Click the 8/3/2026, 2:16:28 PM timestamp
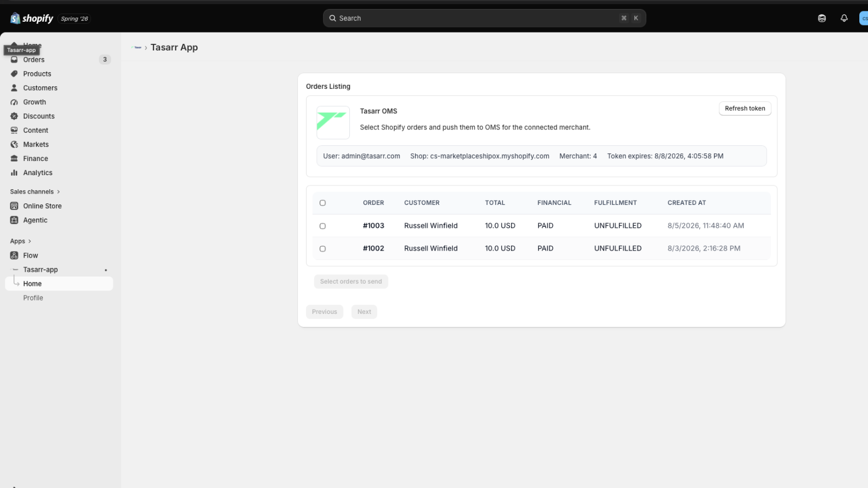 pos(704,248)
